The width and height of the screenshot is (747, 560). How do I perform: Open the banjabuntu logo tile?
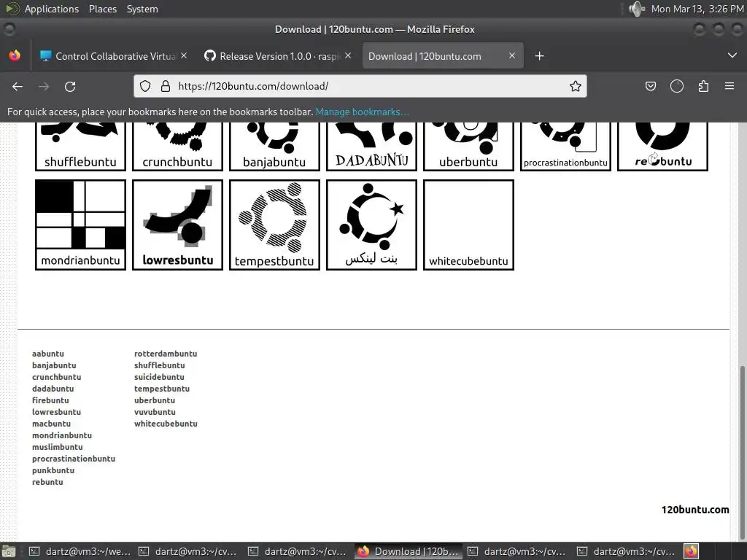(x=274, y=146)
